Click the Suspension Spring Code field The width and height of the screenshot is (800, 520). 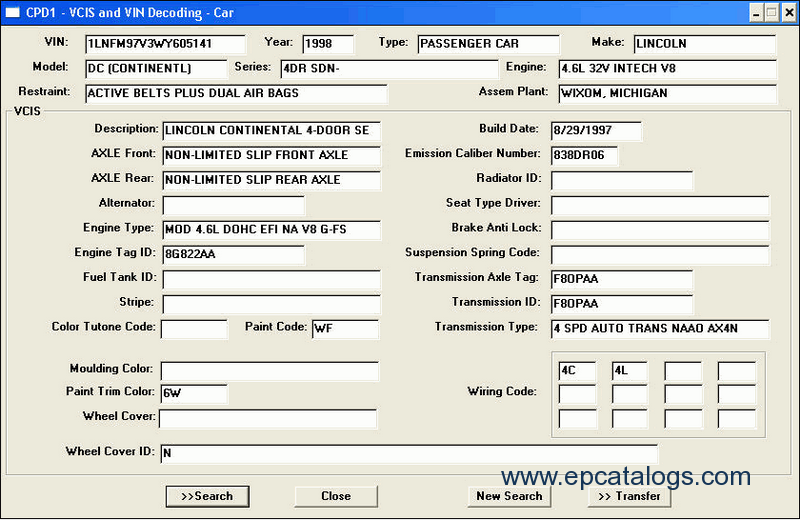[x=660, y=255]
